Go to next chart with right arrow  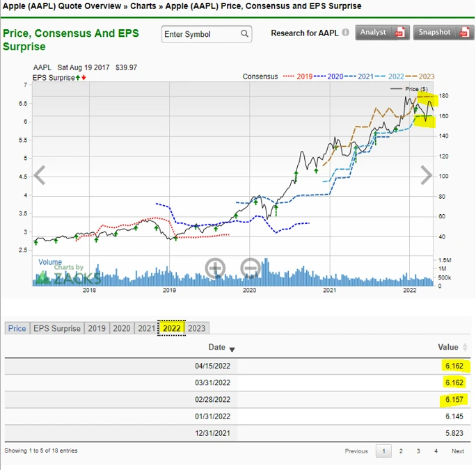tap(426, 175)
